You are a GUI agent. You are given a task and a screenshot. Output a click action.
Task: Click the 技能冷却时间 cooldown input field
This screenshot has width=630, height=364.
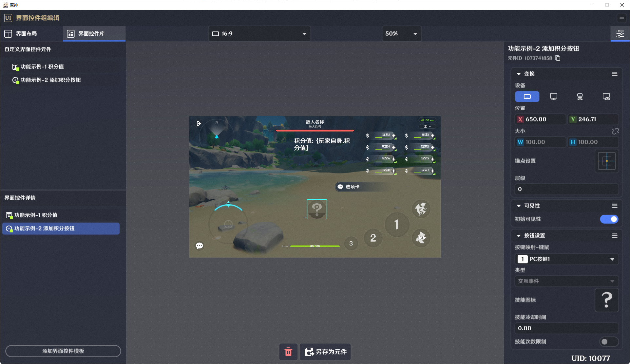[566, 328]
